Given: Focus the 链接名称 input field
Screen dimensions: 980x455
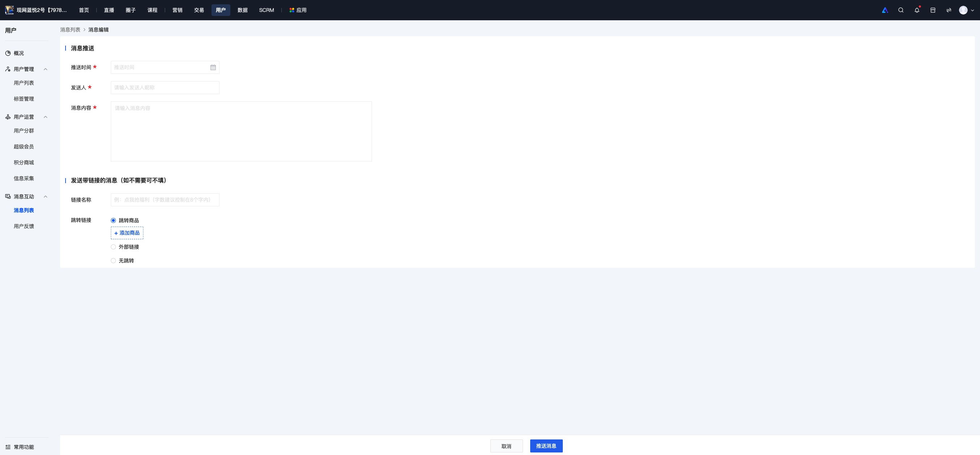Looking at the screenshot, I should click(x=165, y=200).
